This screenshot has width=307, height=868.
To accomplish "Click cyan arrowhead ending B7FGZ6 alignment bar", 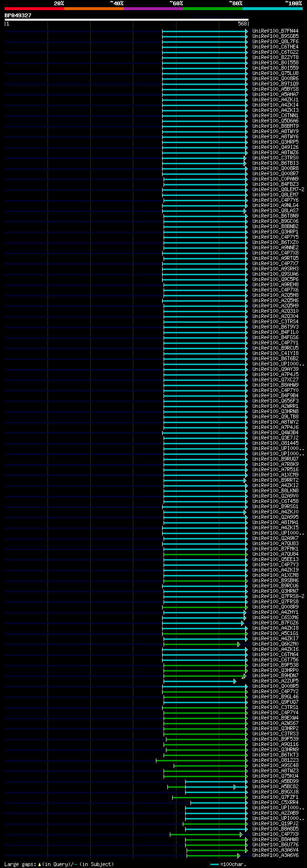I will tap(243, 623).
